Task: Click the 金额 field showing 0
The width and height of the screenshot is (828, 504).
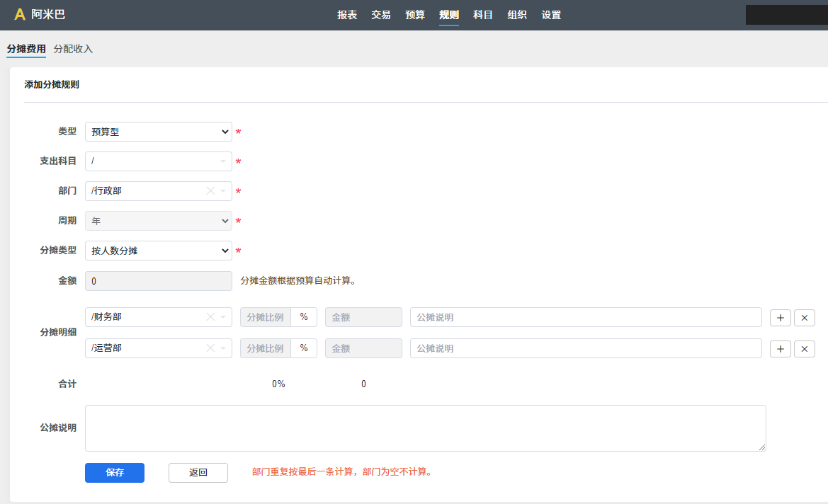Action: coord(159,281)
